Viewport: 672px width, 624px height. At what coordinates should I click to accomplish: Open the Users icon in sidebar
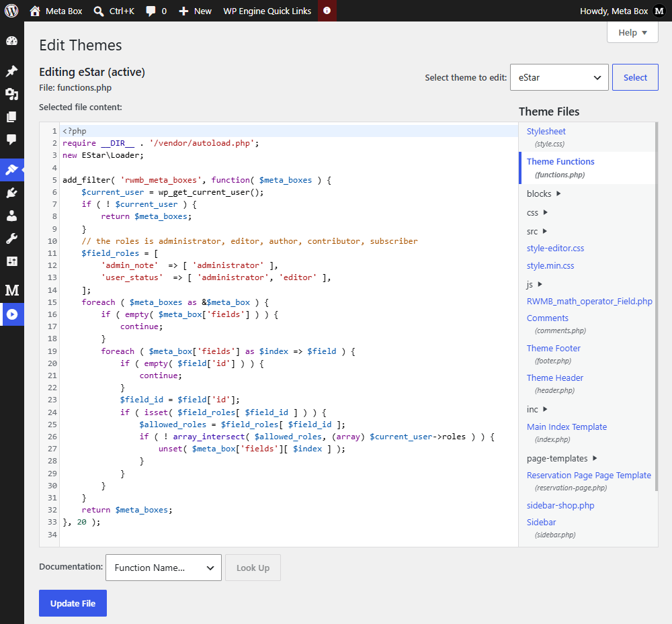point(11,216)
